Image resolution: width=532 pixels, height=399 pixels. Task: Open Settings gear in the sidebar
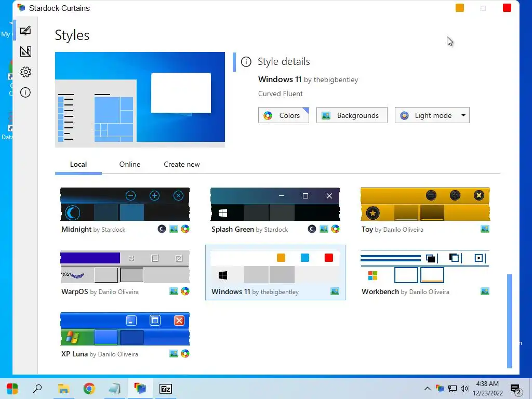coord(25,72)
